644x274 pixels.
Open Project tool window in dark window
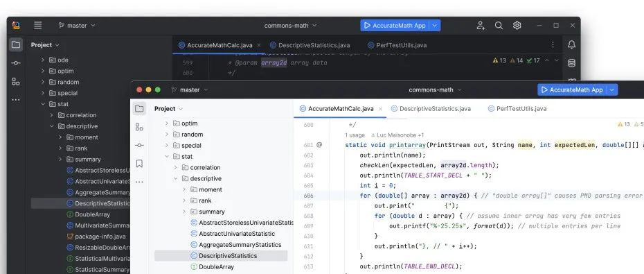(16, 45)
